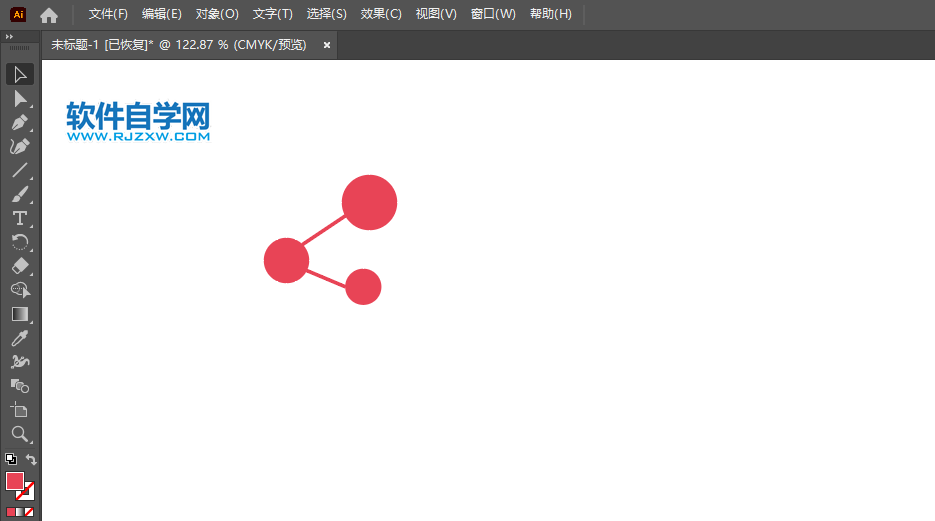This screenshot has height=521, width=935.
Task: Apply Gradient mode button below fill
Action: coord(20,512)
